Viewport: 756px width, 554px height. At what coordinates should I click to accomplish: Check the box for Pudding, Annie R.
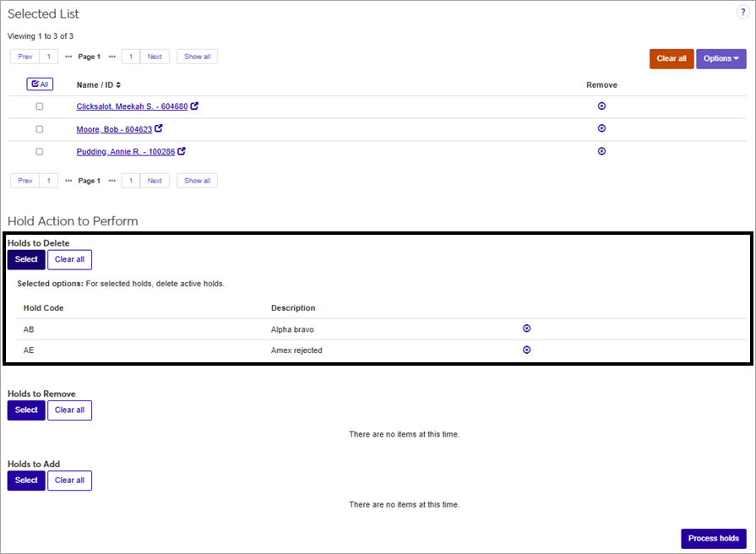click(x=40, y=151)
